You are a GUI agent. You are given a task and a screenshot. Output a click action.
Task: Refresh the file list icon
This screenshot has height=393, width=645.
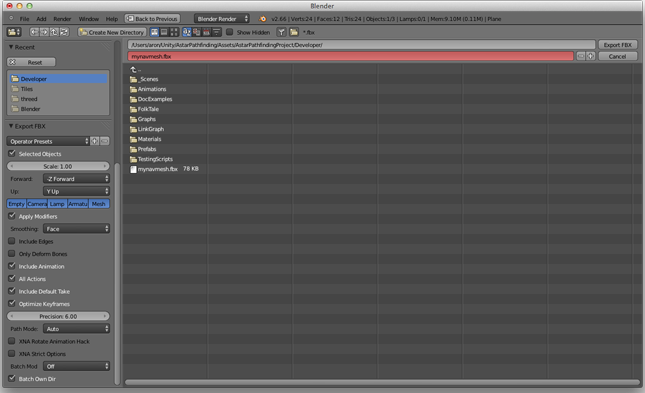pos(64,32)
